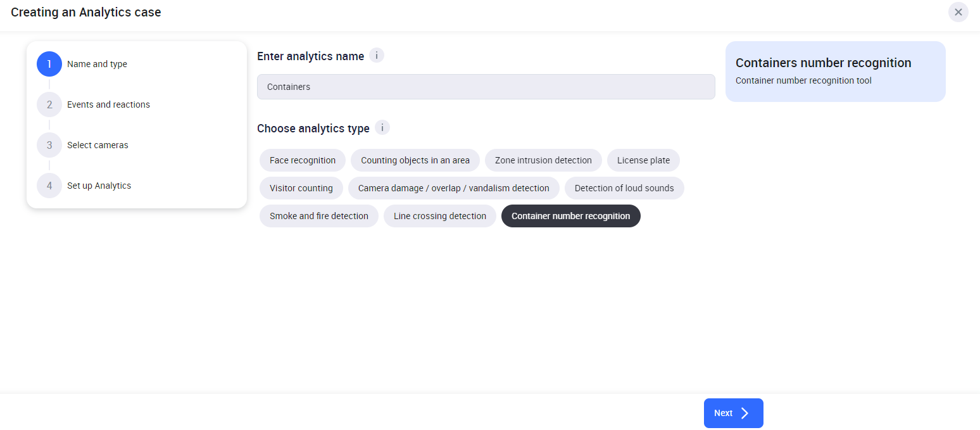Choose Camera damage / overlap / vandalism detection
Screen dimensions: 980x430
pyautogui.click(x=453, y=188)
